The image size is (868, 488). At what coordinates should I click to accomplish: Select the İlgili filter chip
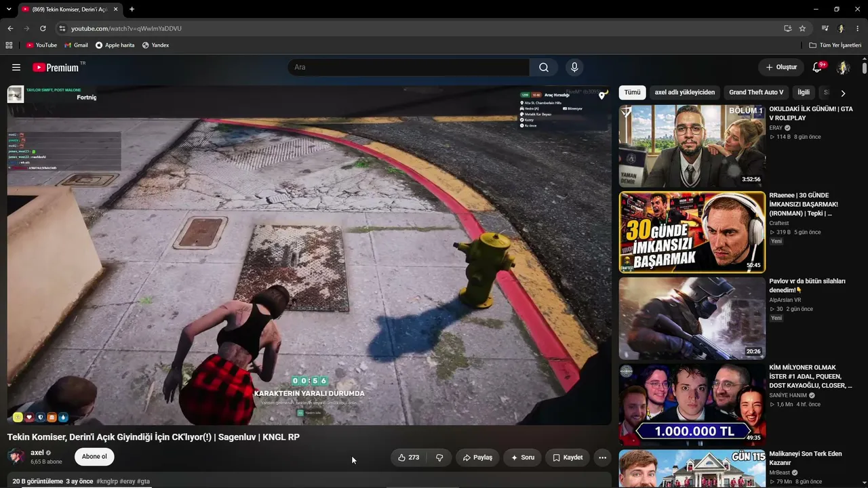click(804, 92)
